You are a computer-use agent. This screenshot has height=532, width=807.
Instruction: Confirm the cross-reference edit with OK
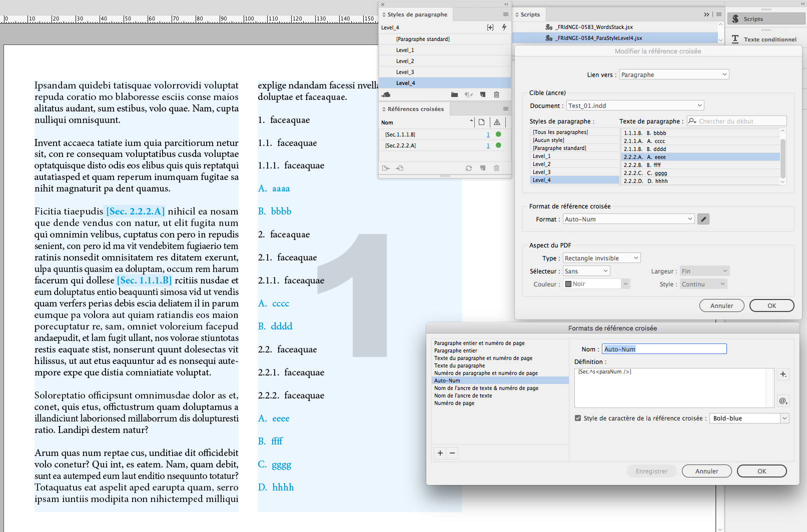[771, 305]
